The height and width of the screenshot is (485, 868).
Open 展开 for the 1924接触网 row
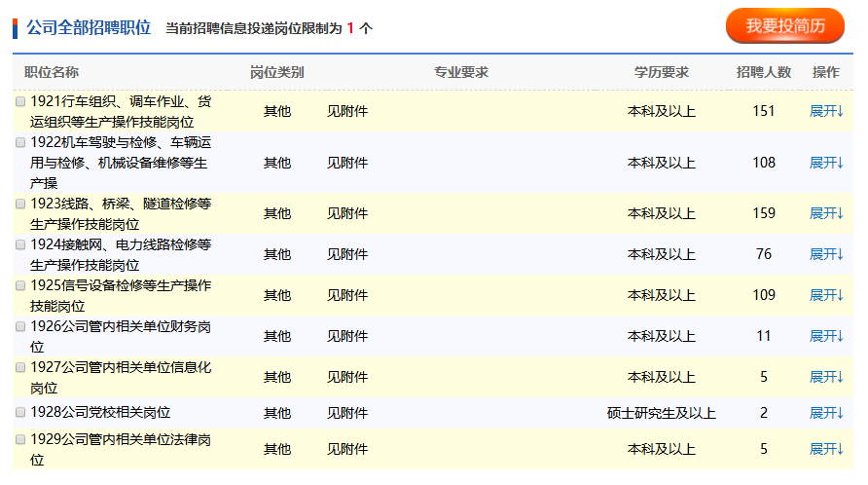click(x=826, y=254)
